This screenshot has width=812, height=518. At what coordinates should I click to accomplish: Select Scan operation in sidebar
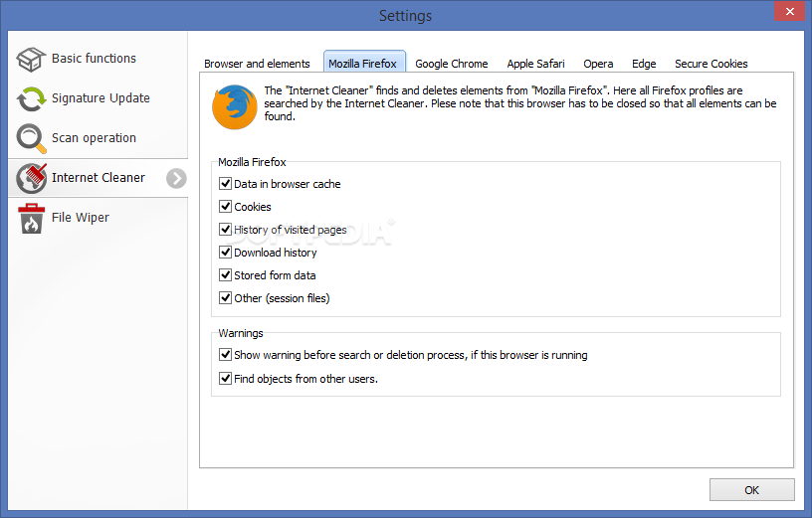(98, 138)
